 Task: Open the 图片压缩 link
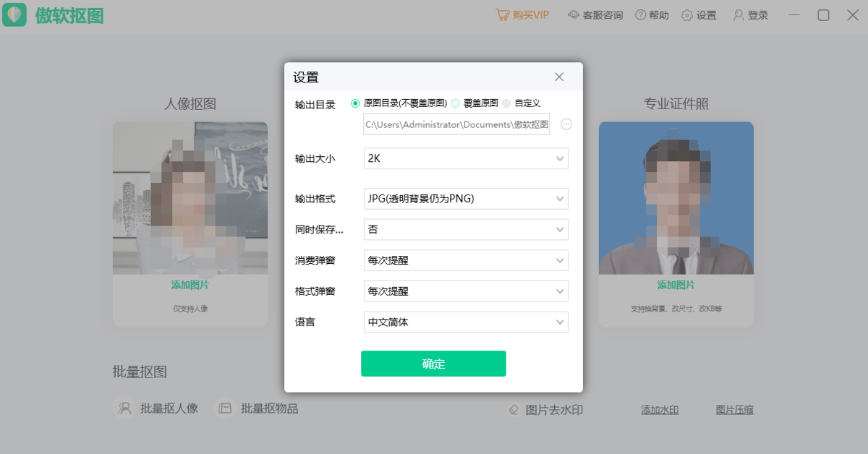(734, 410)
